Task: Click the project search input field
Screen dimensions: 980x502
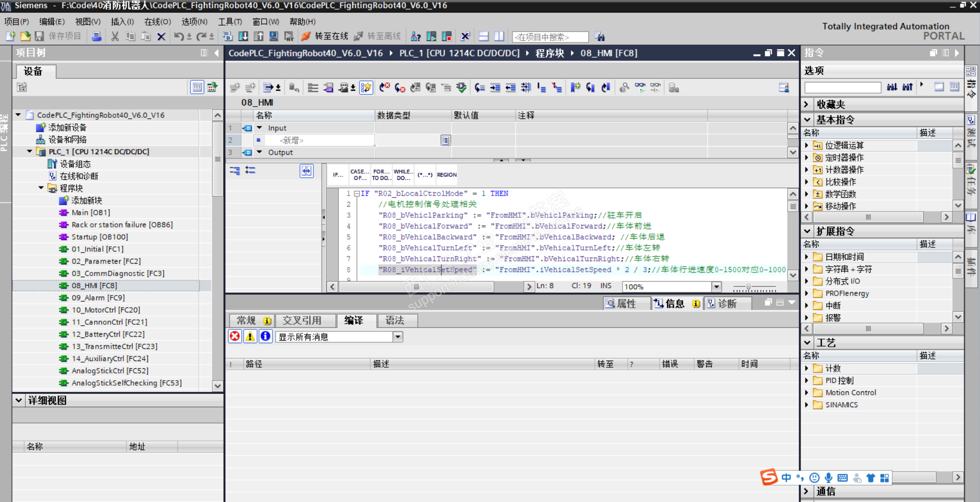Action: (550, 37)
